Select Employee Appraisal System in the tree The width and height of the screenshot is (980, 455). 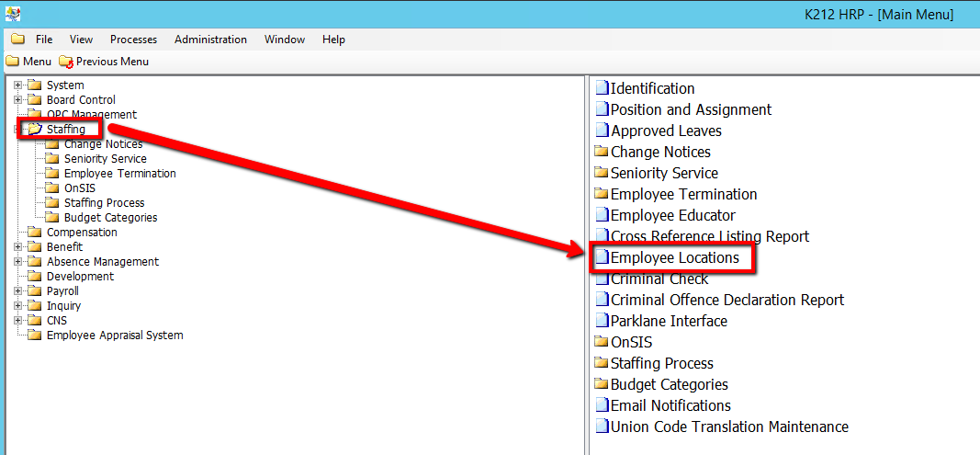(x=115, y=336)
